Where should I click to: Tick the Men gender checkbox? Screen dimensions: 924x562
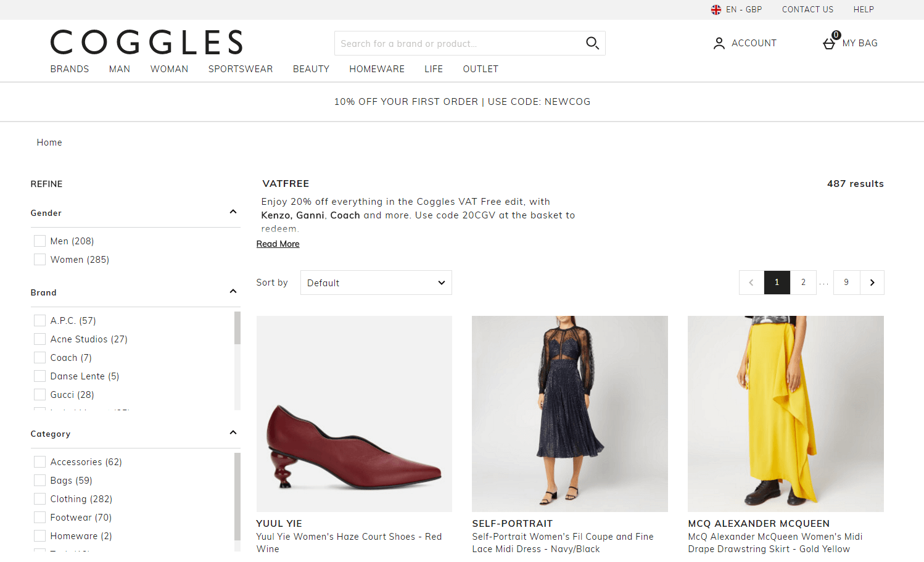point(40,241)
